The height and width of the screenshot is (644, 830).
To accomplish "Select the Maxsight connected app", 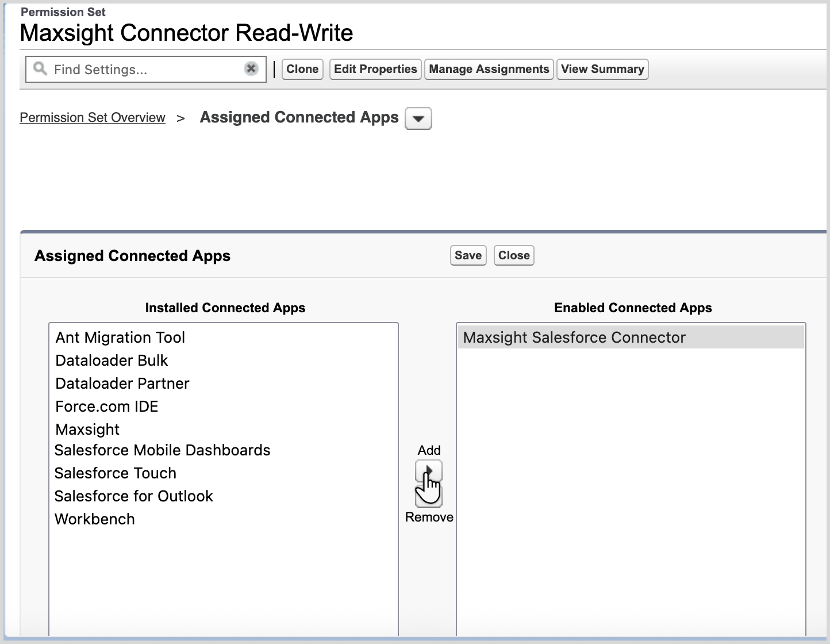I will (x=87, y=430).
